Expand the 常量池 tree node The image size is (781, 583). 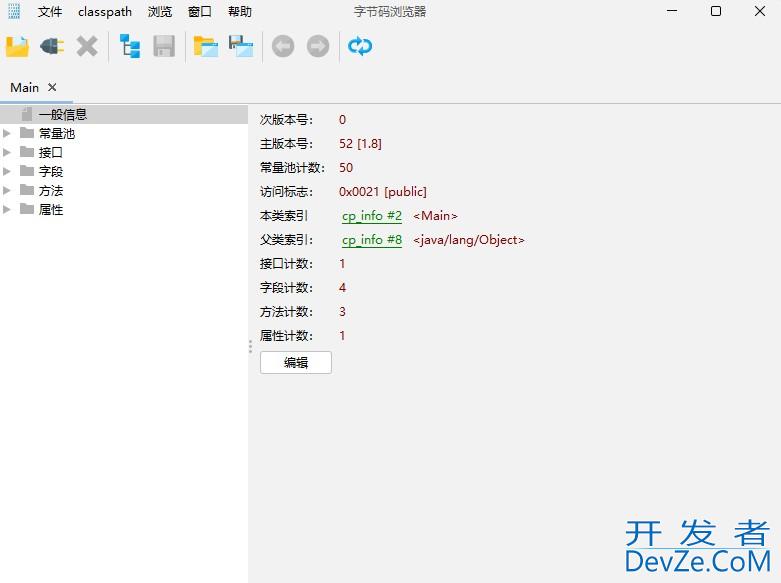8,133
